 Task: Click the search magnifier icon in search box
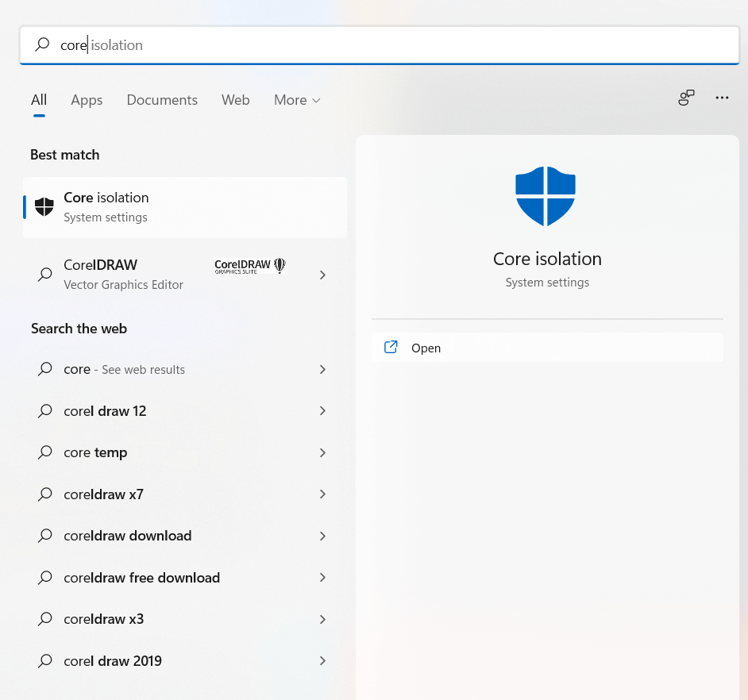(42, 45)
